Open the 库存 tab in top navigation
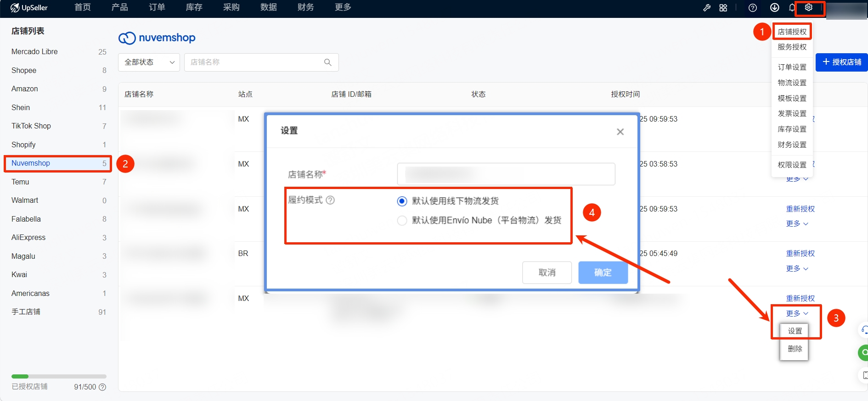The image size is (868, 401). tap(194, 7)
